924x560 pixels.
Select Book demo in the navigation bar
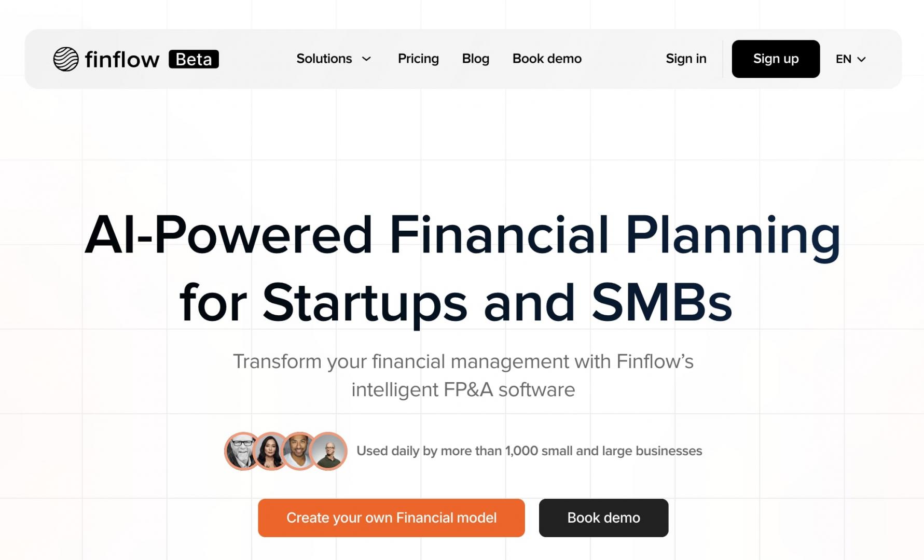click(x=547, y=59)
